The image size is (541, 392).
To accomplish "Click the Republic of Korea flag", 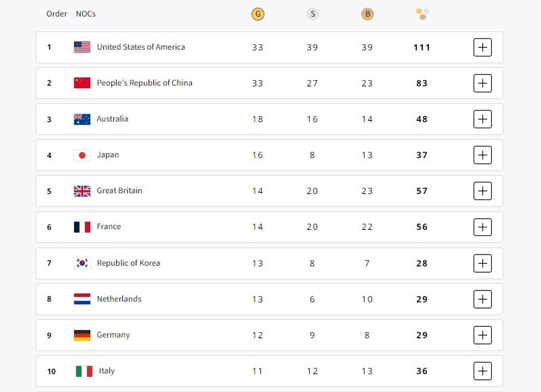I will (x=82, y=263).
